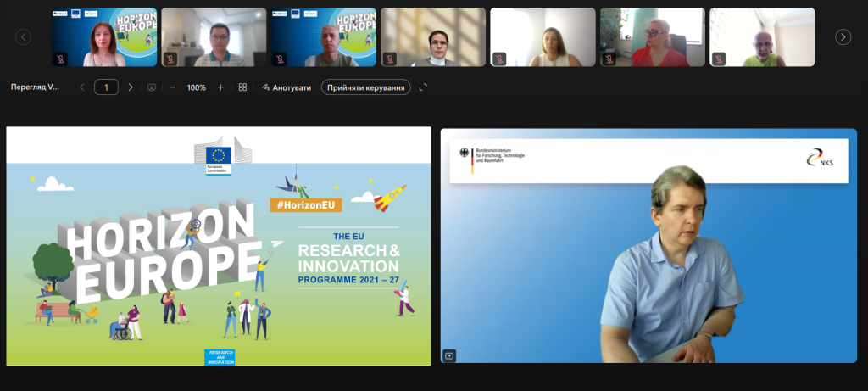868x391 pixels.
Task: Click the RESEARCH & INNOVATION heading
Action: point(348,258)
